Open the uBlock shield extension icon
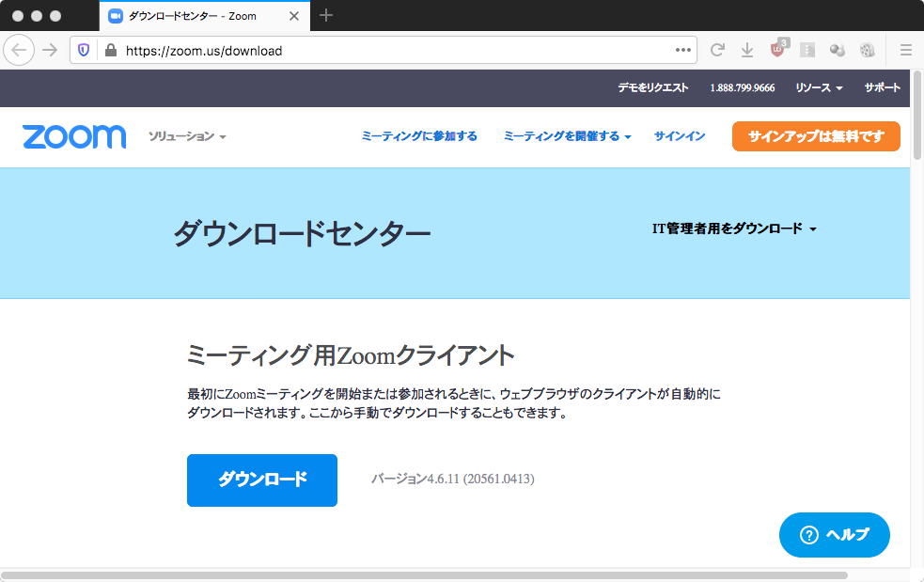 [778, 49]
